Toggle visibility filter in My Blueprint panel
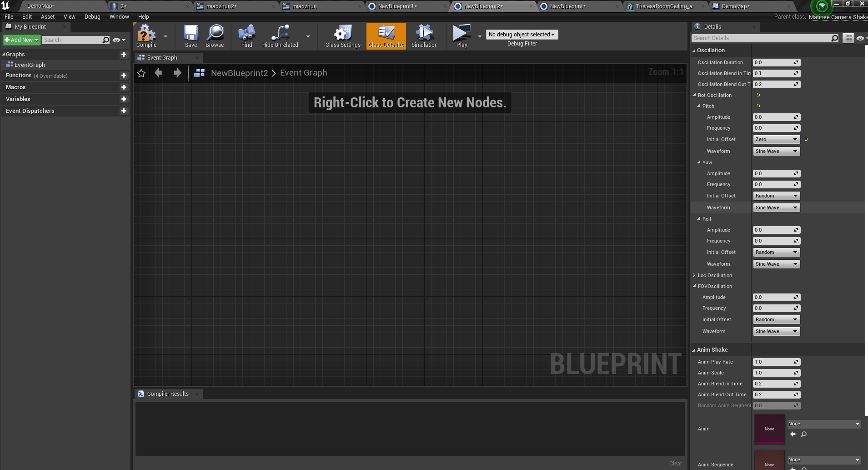The height and width of the screenshot is (470, 868). click(116, 40)
